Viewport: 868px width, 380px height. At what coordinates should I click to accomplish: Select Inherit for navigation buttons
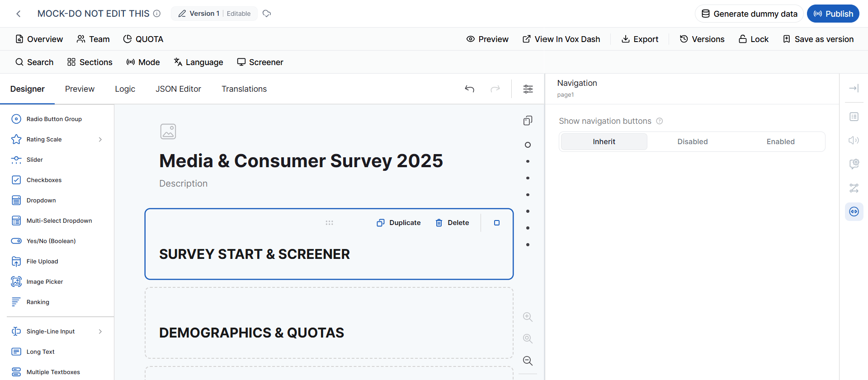pyautogui.click(x=604, y=141)
